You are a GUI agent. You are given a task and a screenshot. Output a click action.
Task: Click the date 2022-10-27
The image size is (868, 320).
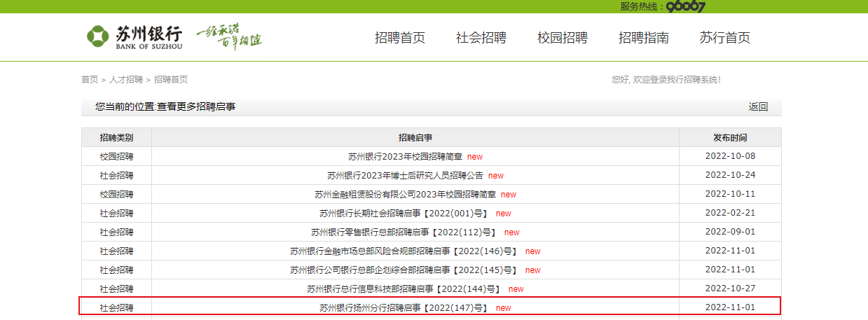coord(730,288)
